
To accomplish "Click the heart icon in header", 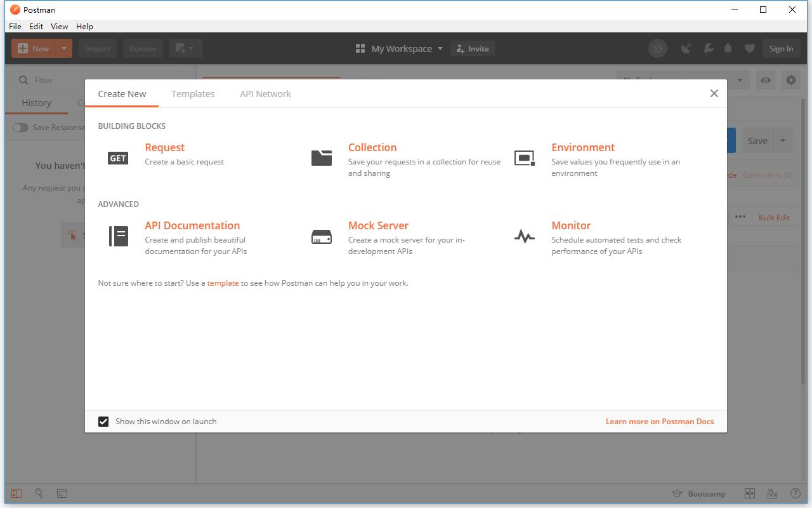I will [x=750, y=48].
